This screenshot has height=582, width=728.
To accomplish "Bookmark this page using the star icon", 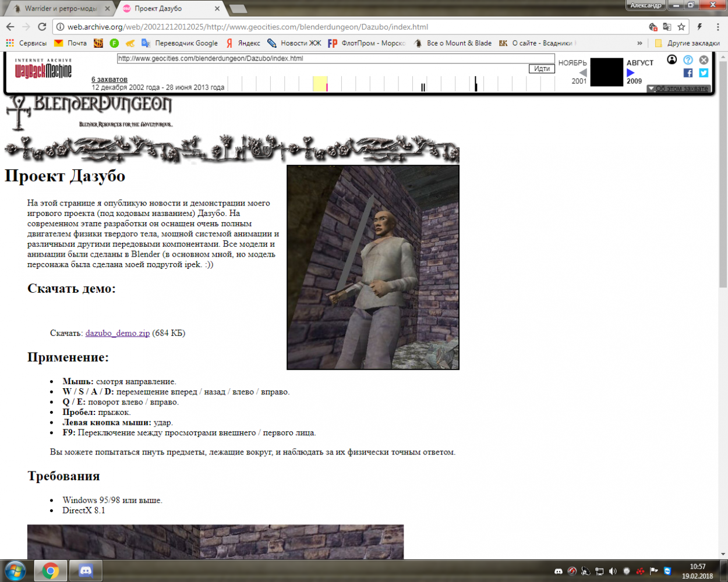I will tap(681, 27).
